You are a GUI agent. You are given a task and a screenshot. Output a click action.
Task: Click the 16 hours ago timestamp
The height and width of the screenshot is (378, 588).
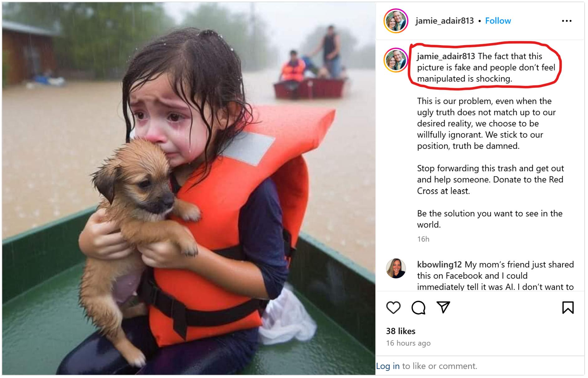408,343
